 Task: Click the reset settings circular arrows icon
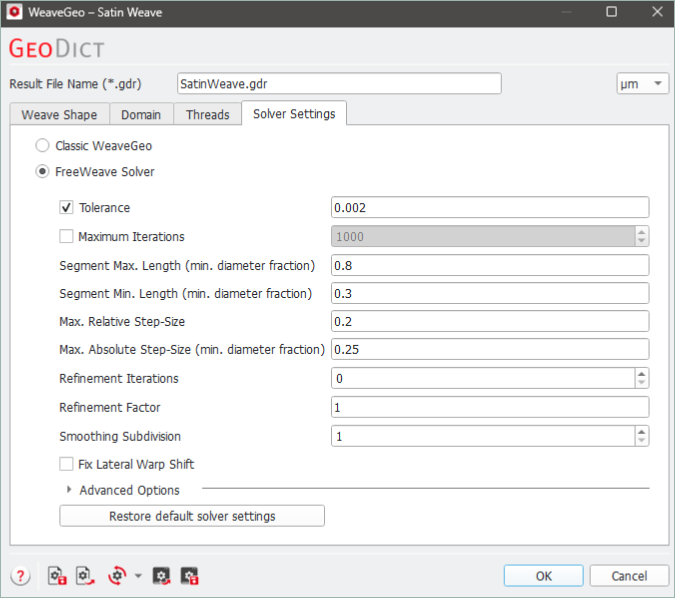117,576
